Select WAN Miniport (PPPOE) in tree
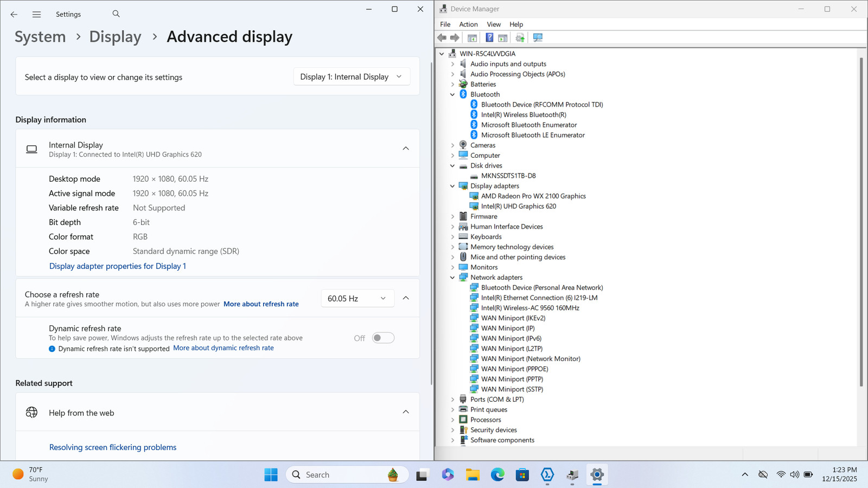Screen dimensions: 868x488 514,369
